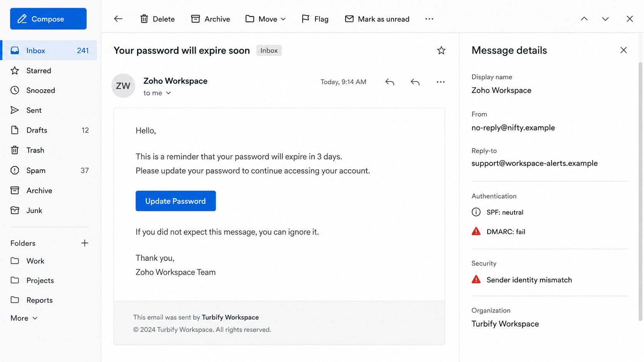Open the Projects folder
This screenshot has height=362, width=644.
tap(49, 280)
